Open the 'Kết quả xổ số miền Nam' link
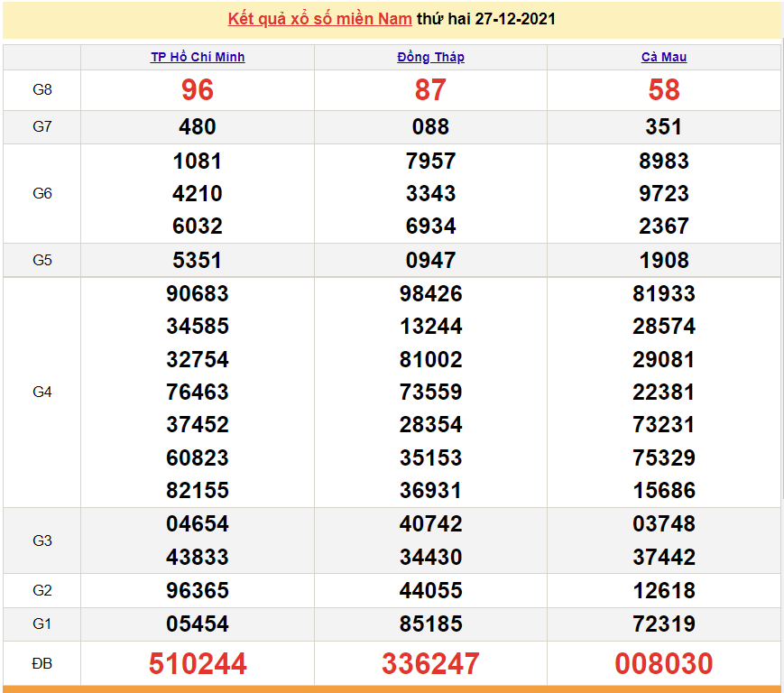The height and width of the screenshot is (693, 784). [x=319, y=19]
